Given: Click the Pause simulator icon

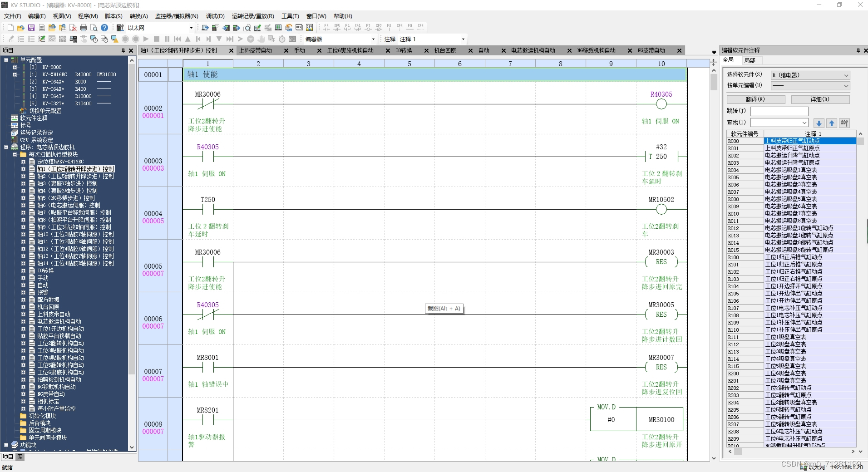Looking at the screenshot, I should point(167,39).
